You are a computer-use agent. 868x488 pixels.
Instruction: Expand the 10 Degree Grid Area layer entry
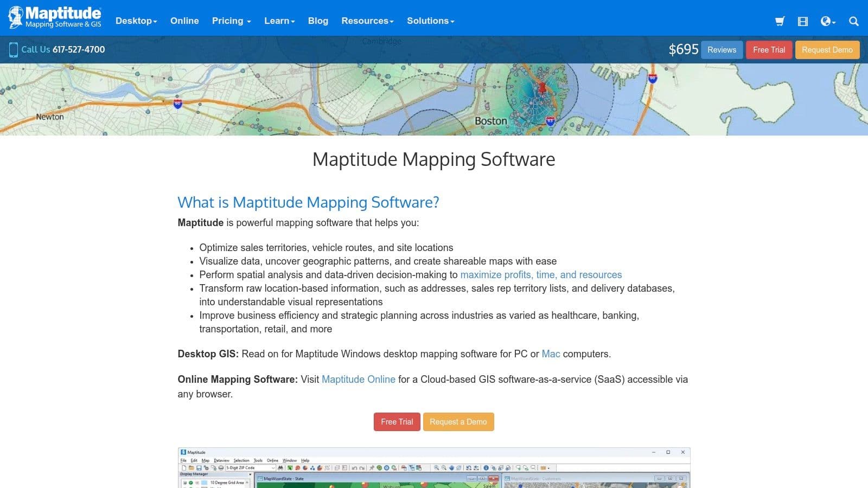pyautogui.click(x=185, y=483)
